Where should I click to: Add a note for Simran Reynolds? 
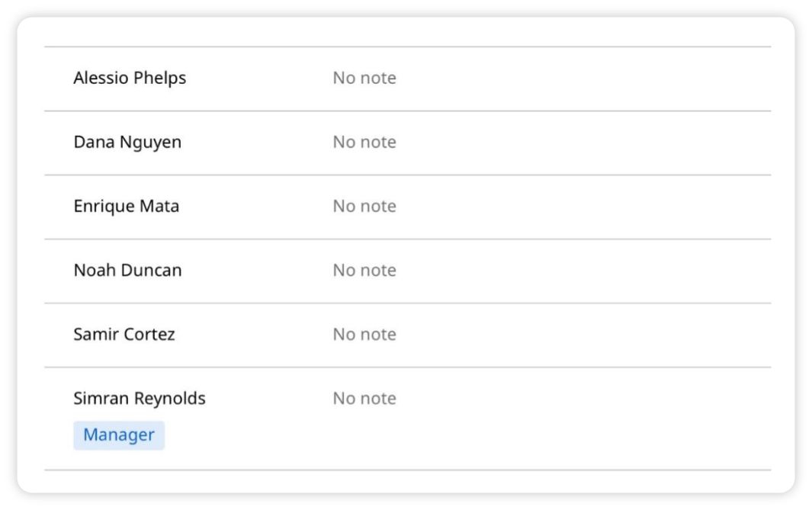tap(364, 399)
